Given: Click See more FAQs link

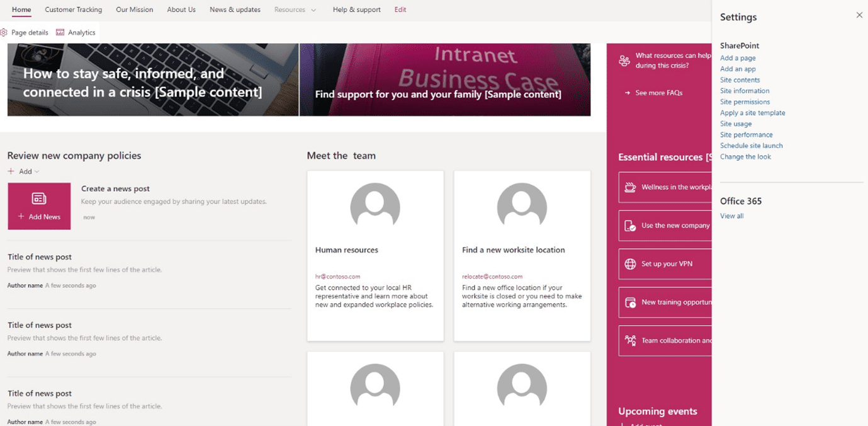Looking at the screenshot, I should [658, 93].
